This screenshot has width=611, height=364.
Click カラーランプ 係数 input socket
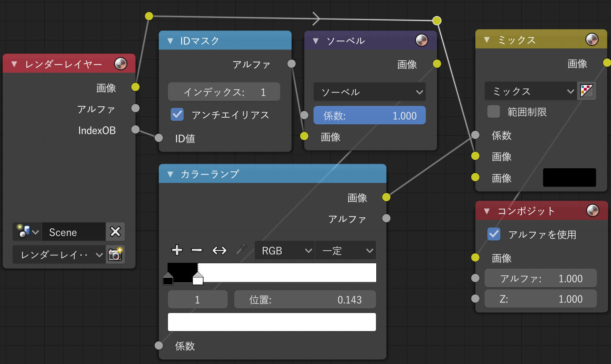[x=159, y=345]
